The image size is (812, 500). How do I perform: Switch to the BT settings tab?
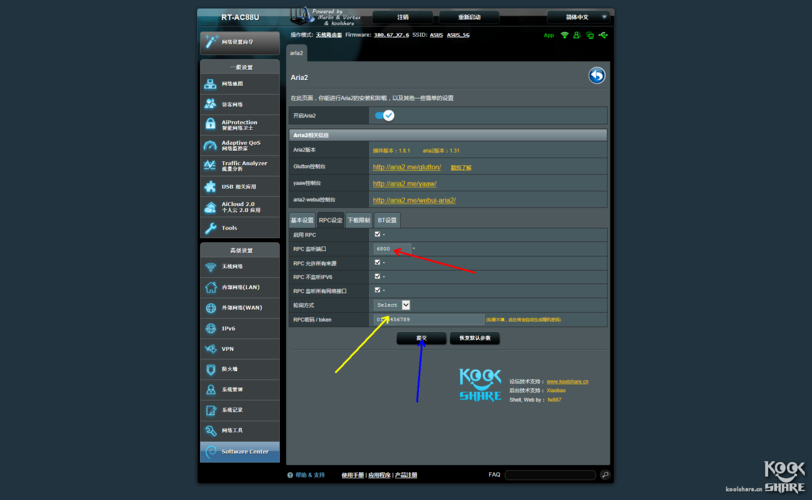pyautogui.click(x=387, y=220)
